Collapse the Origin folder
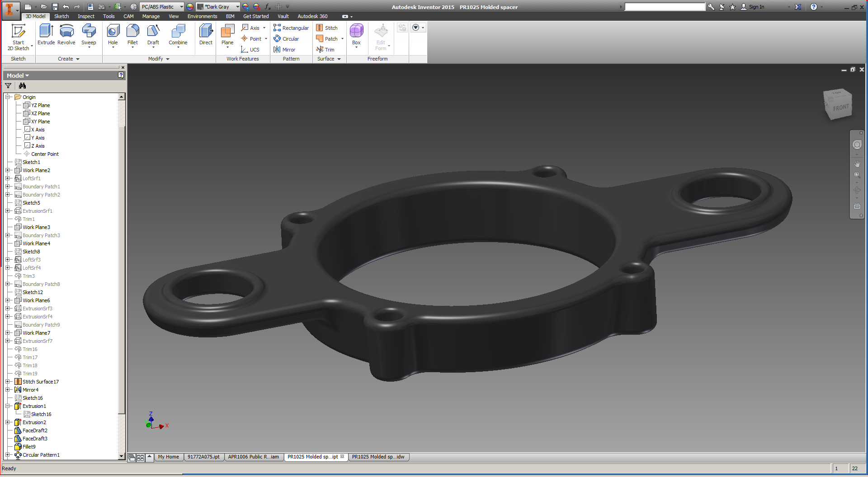The width and height of the screenshot is (868, 477). 8,97
